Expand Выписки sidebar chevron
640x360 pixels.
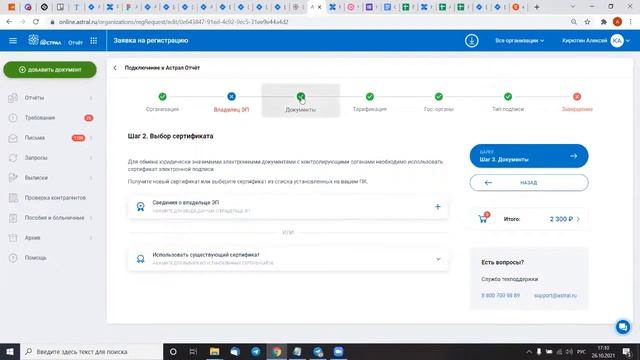coord(91,178)
